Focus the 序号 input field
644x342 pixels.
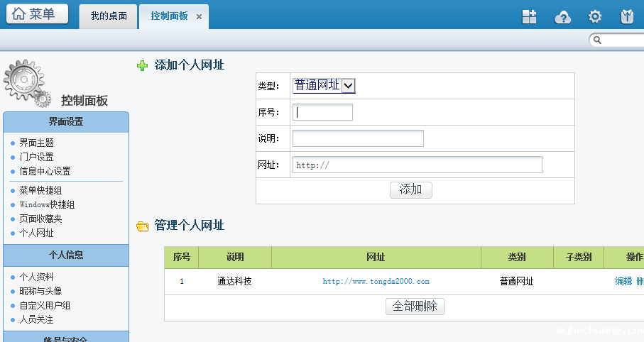pos(322,112)
